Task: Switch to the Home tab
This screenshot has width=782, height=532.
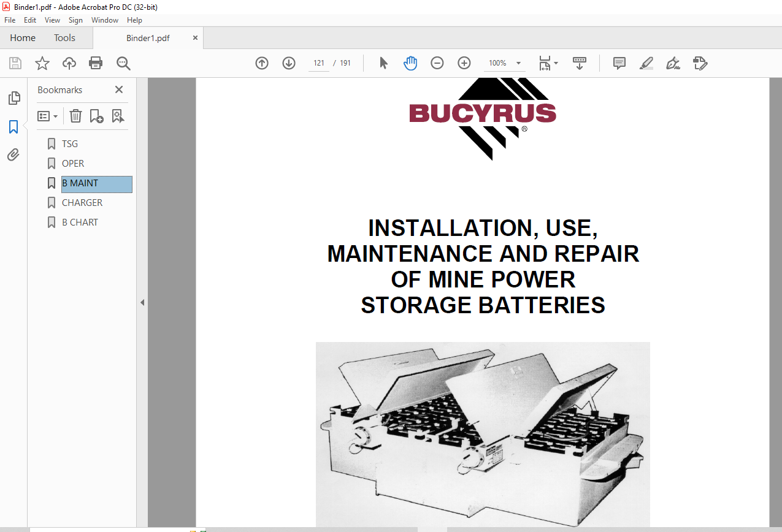Action: coord(23,37)
